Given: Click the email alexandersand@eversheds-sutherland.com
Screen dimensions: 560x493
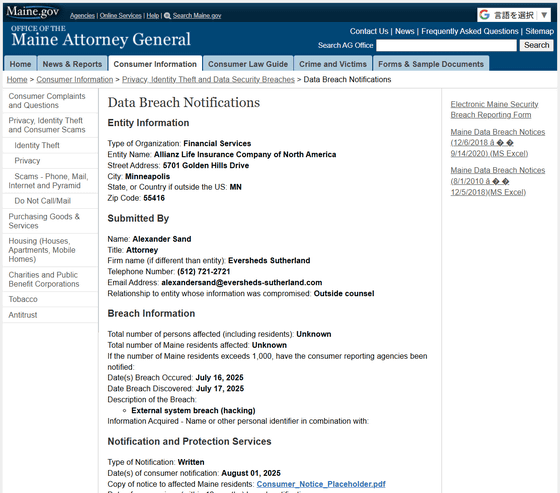Looking at the screenshot, I should point(242,283).
